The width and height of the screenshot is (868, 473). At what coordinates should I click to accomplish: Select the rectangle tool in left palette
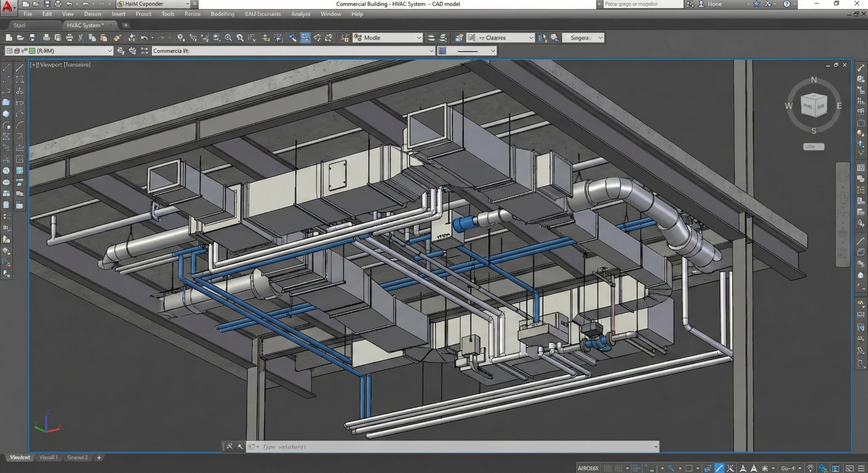click(20, 79)
